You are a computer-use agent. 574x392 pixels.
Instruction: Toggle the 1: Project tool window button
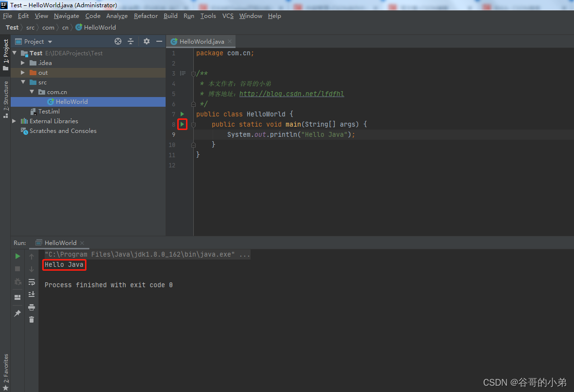pyautogui.click(x=5, y=55)
